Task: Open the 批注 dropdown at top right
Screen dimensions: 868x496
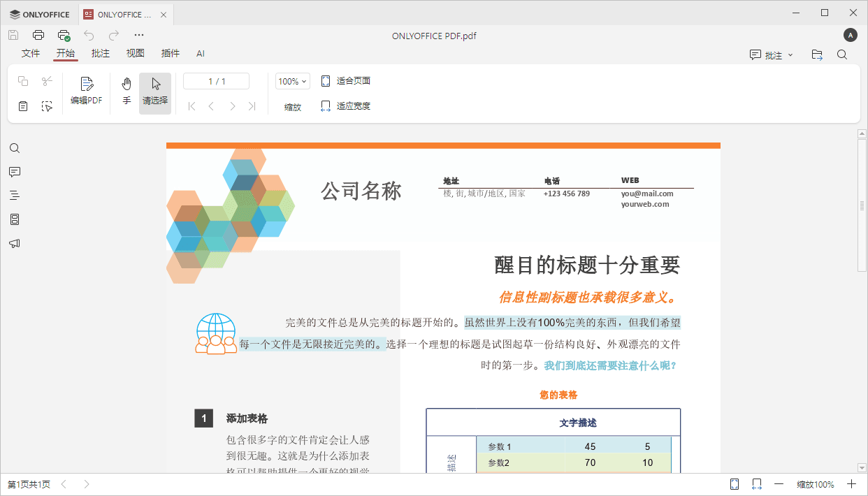Action: 771,54
